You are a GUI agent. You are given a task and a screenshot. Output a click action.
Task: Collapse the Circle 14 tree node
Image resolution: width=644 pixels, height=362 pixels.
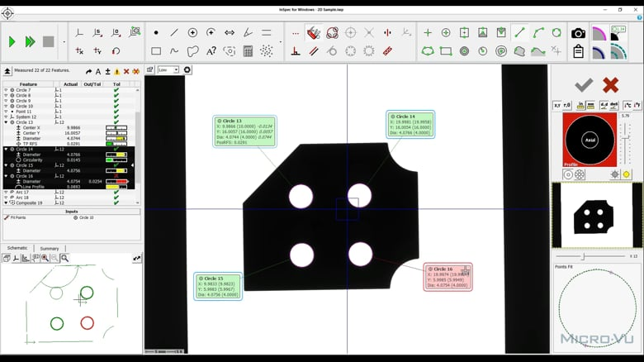pos(6,150)
